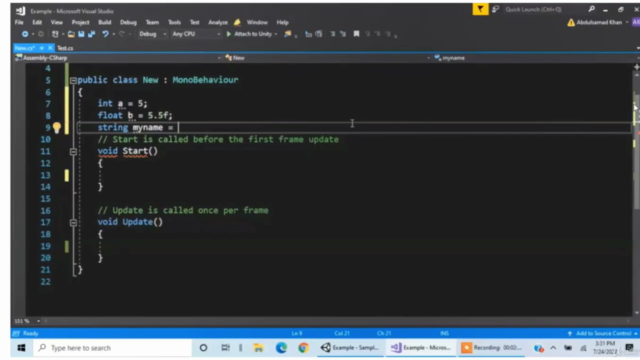The image size is (640, 360).
Task: Click the Comment selected lines icon
Action: (333, 34)
